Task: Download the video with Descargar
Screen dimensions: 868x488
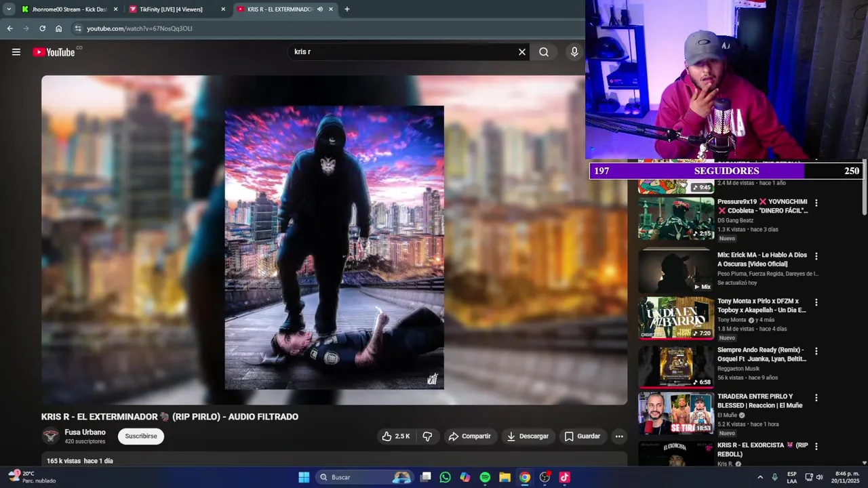Action: [528, 436]
